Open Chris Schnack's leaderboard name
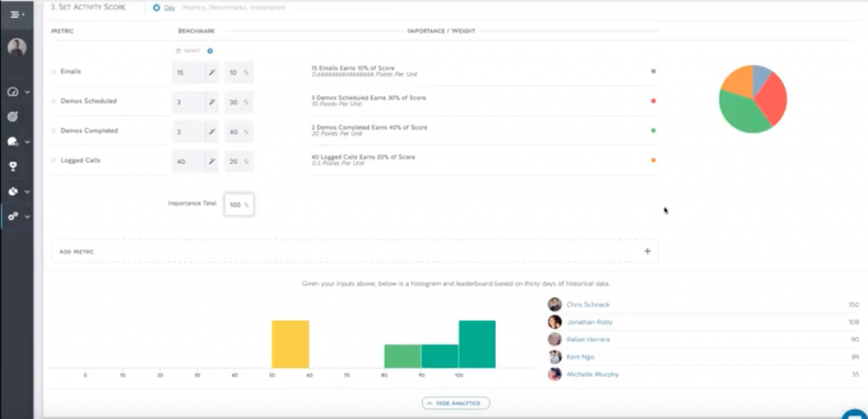868x419 pixels. [588, 304]
